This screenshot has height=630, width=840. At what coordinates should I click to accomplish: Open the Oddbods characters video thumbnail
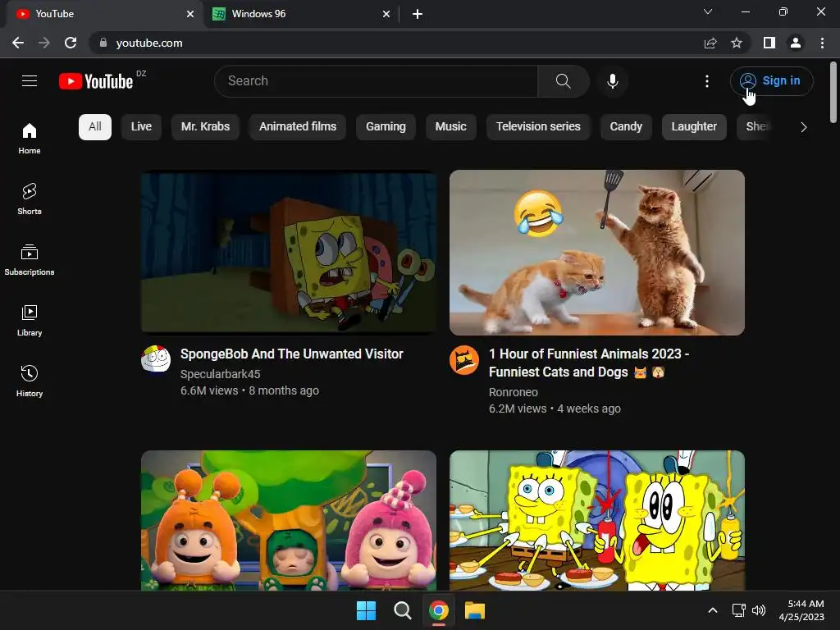pos(289,520)
